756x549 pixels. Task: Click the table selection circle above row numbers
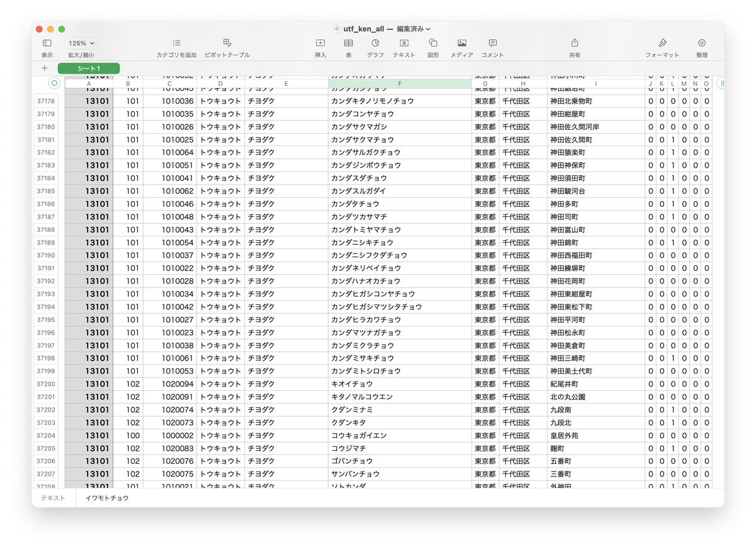[x=54, y=83]
